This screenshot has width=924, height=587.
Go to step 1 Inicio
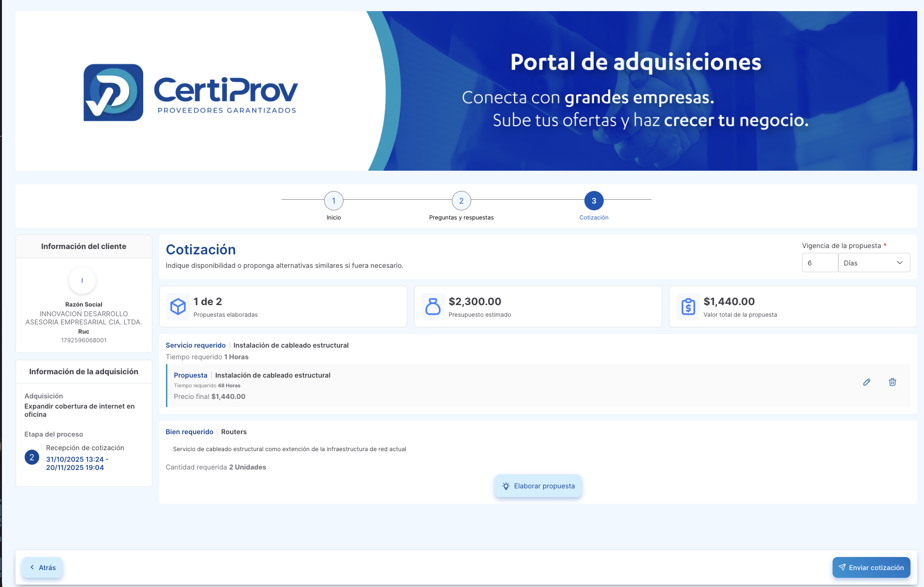pyautogui.click(x=333, y=201)
